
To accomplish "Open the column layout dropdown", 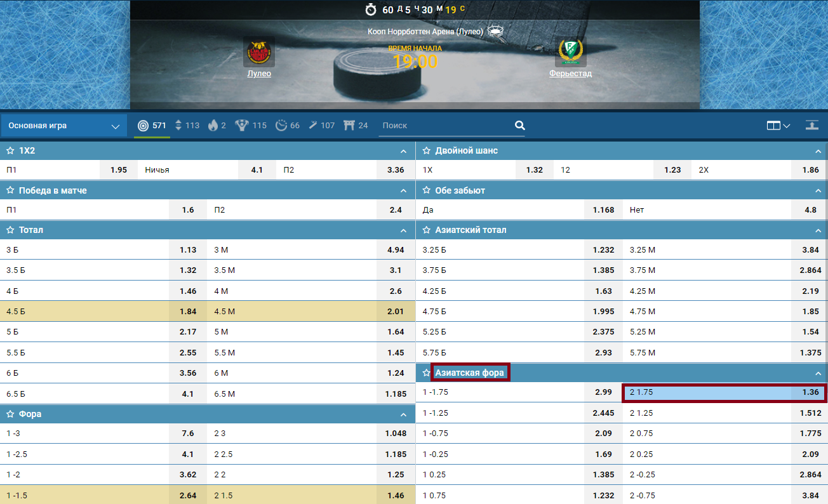I will [778, 126].
